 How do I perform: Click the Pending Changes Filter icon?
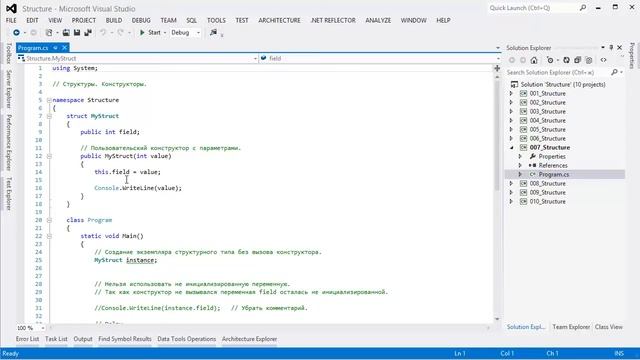tap(550, 60)
